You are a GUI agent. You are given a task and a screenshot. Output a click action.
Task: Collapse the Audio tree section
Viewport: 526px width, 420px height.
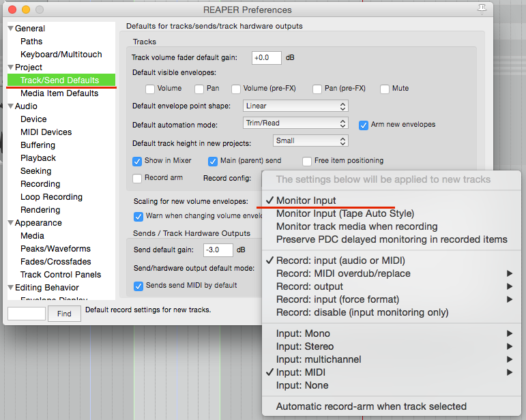pos(11,106)
